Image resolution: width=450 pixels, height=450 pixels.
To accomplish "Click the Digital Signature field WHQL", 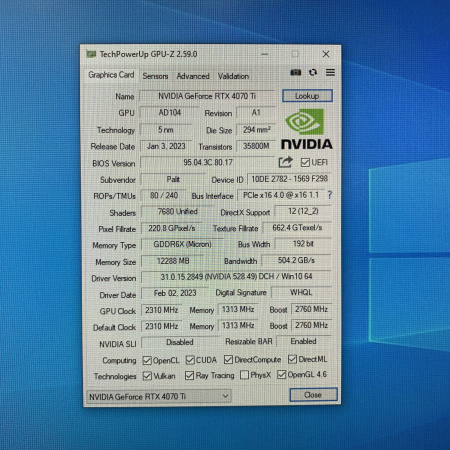I will click(301, 293).
